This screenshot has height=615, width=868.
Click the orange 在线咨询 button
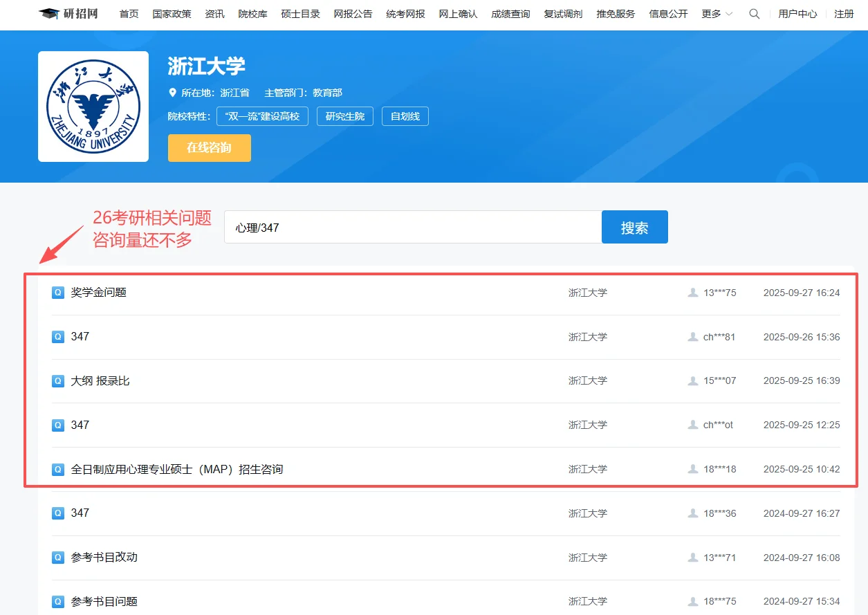point(209,147)
